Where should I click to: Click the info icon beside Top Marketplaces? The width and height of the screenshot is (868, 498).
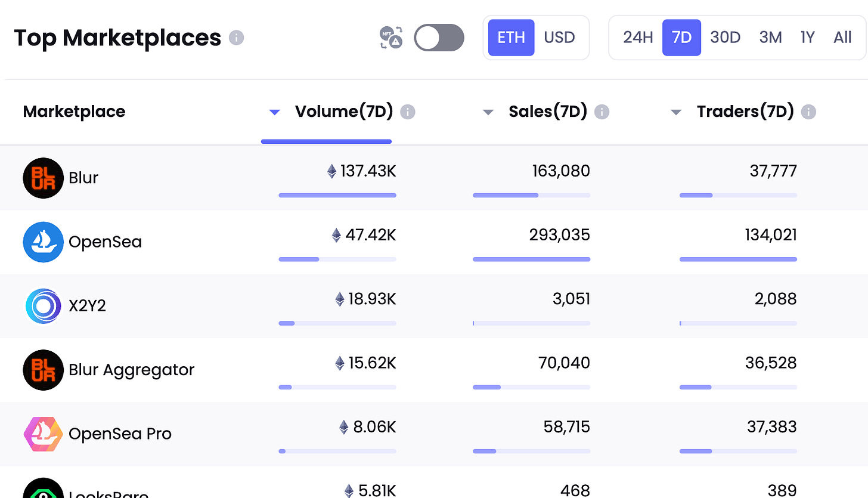(x=237, y=38)
